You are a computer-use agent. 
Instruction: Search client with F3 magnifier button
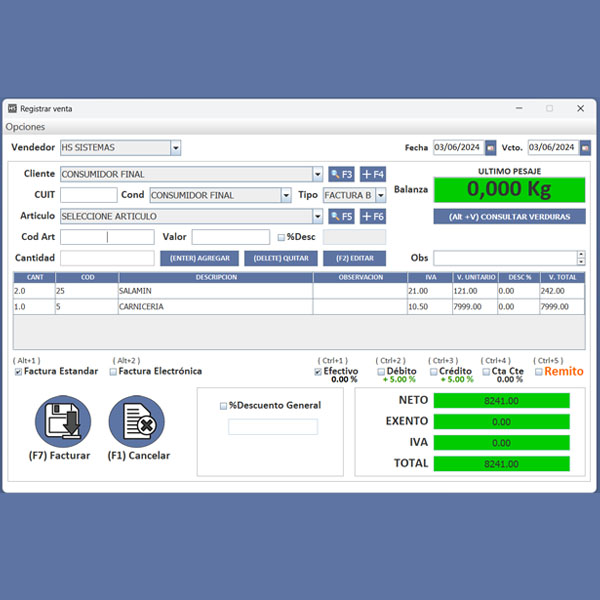coord(341,174)
